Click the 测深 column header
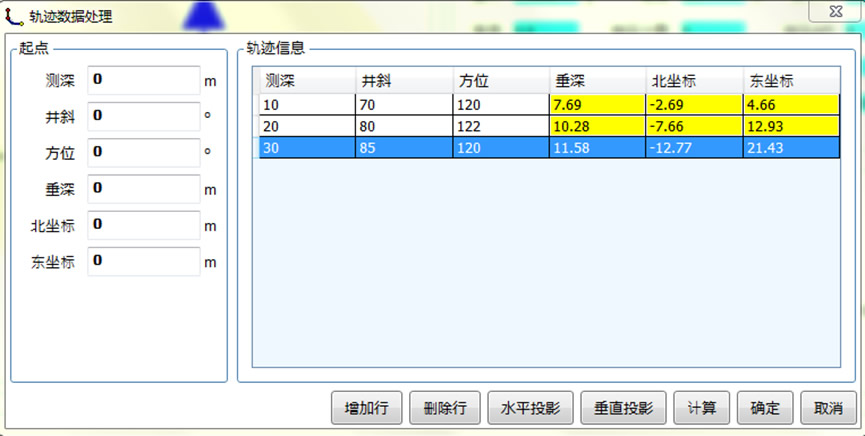 306,81
